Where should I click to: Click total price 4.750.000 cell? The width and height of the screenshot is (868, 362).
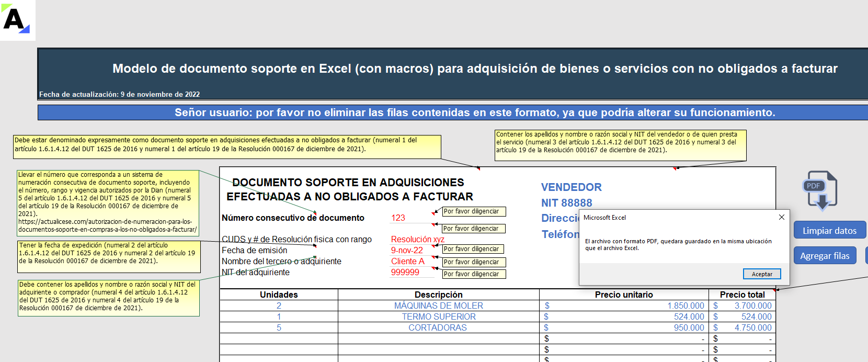click(x=742, y=327)
